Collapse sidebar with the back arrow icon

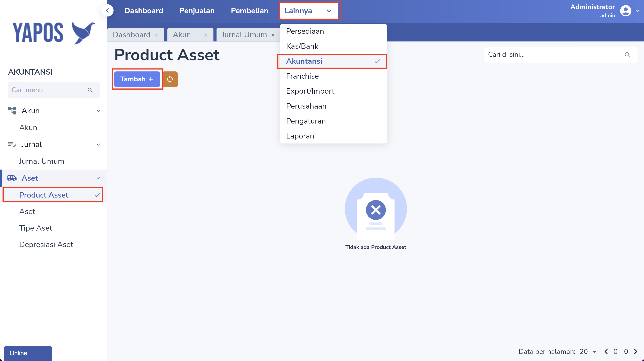(x=108, y=11)
